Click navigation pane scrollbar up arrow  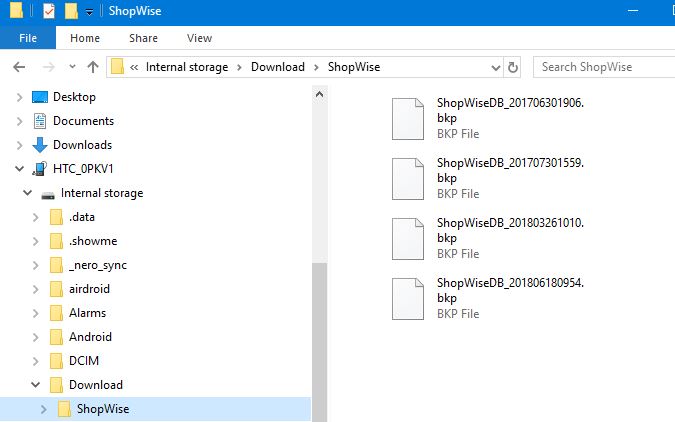tap(319, 94)
